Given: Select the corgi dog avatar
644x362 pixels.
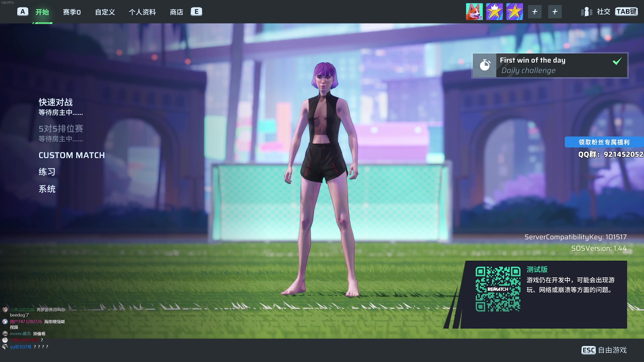Looking at the screenshot, I should point(474,12).
